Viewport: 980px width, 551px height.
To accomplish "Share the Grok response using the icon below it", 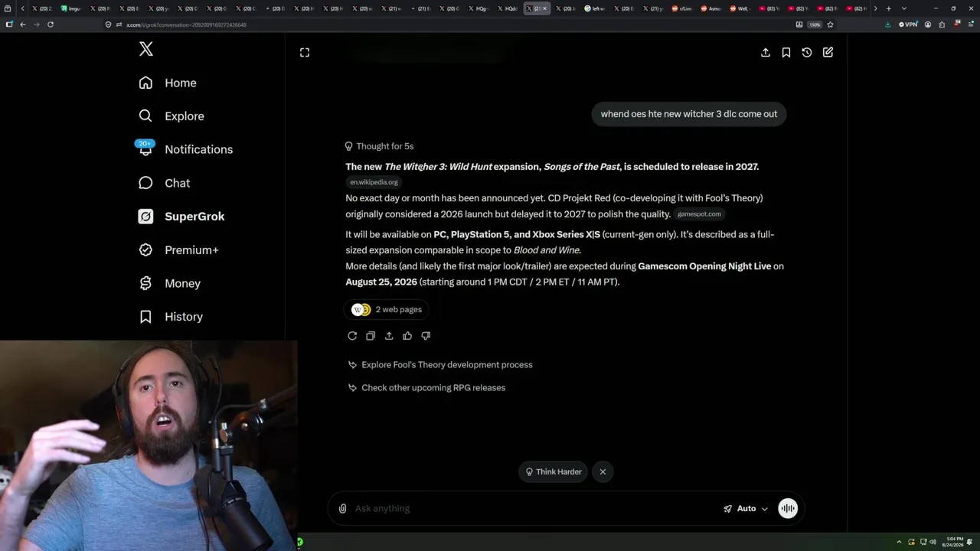I will tap(389, 336).
